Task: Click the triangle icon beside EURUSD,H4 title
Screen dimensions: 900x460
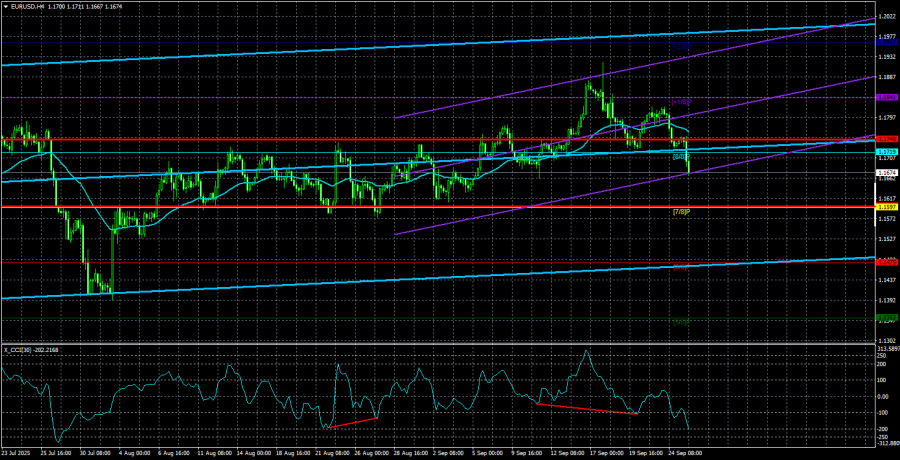Action: point(5,5)
